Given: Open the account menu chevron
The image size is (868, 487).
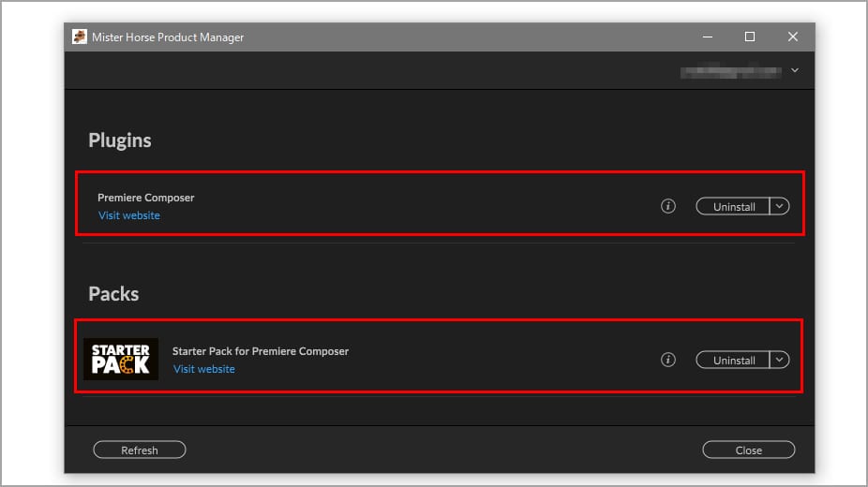Looking at the screenshot, I should click(795, 70).
